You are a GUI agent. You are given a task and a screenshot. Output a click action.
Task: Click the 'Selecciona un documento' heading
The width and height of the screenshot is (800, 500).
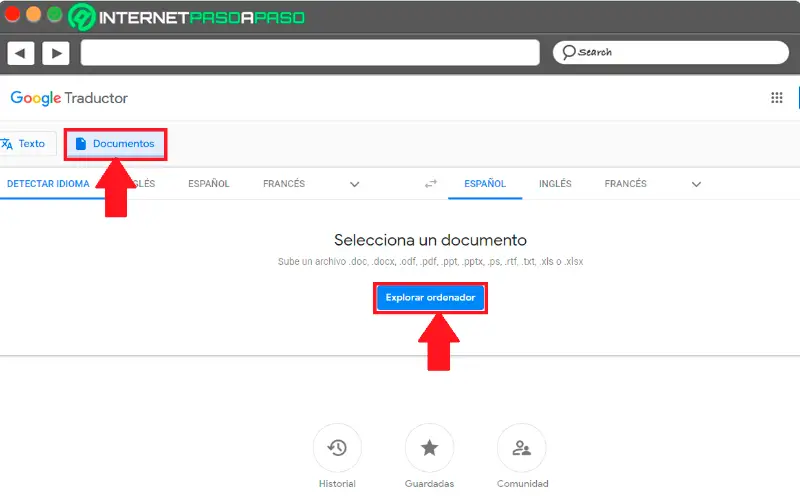point(430,240)
